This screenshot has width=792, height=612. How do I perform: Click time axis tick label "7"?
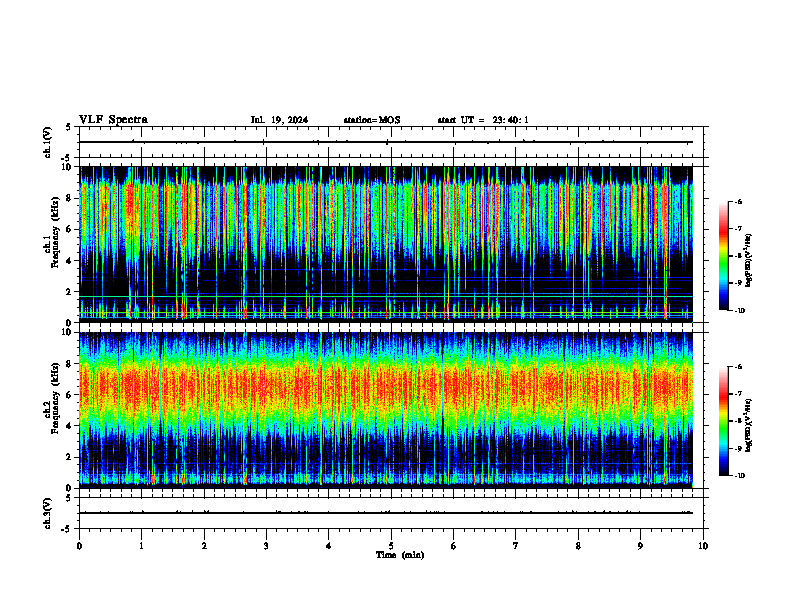(x=516, y=546)
